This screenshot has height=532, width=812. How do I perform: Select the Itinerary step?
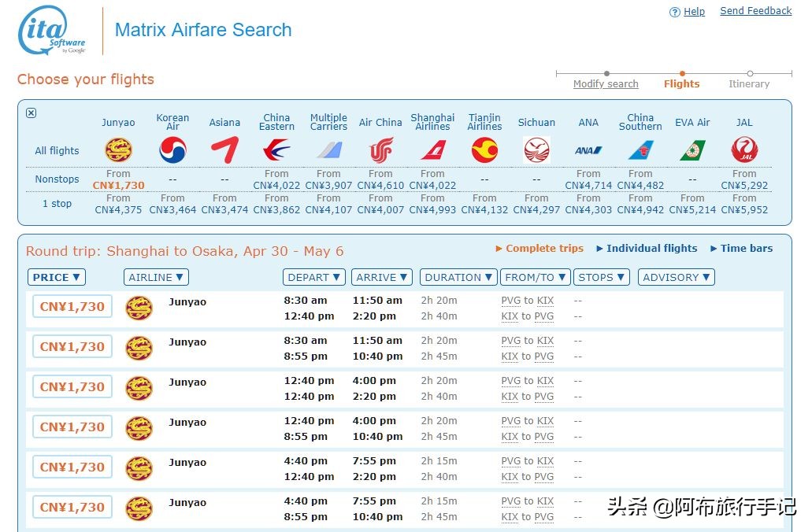(x=749, y=84)
